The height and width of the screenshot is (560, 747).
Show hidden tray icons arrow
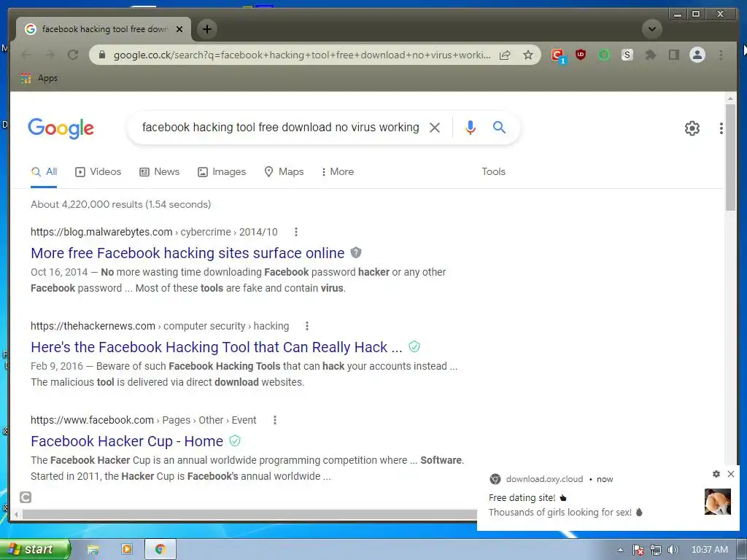[x=620, y=550]
